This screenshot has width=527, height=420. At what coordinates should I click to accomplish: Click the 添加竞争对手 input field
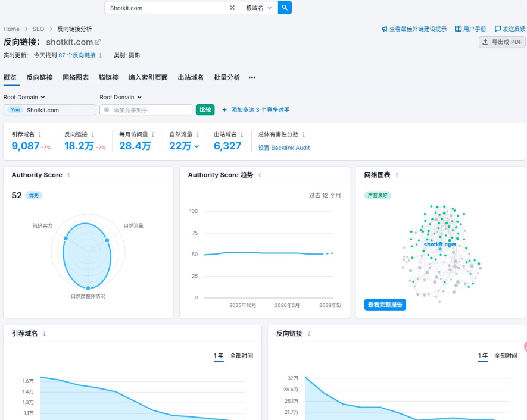pyautogui.click(x=146, y=110)
